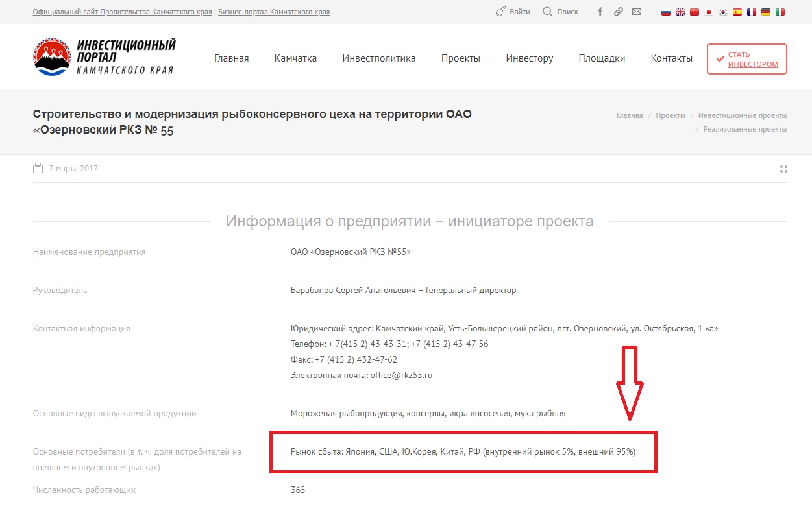Switch to Spanish via flag icon
Image resolution: width=812 pixels, height=513 pixels.
click(x=737, y=12)
